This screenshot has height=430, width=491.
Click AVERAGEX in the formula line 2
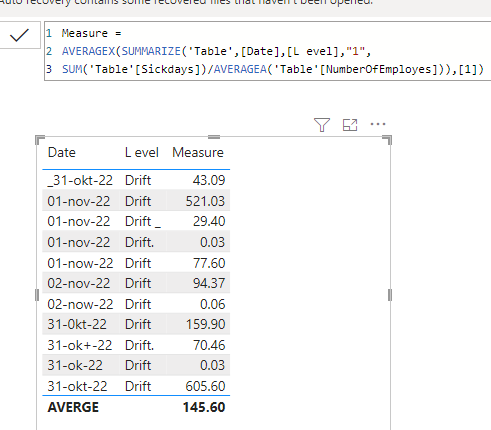pos(88,51)
